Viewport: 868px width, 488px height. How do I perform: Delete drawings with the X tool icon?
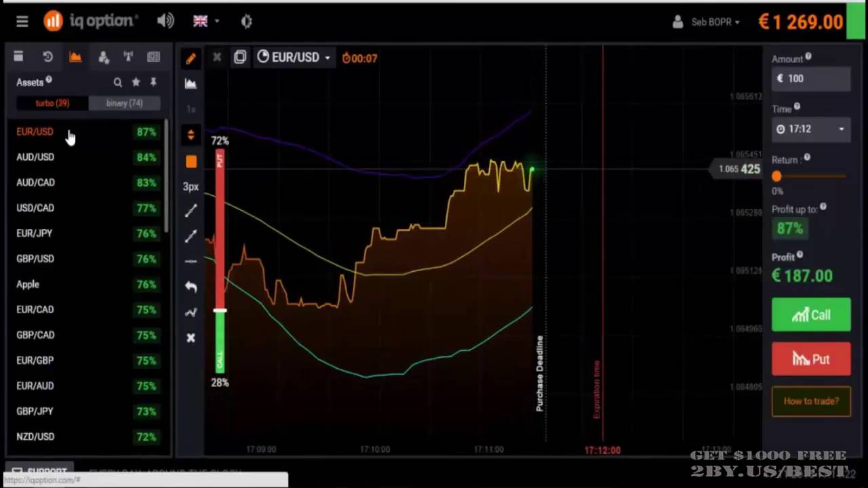[191, 338]
